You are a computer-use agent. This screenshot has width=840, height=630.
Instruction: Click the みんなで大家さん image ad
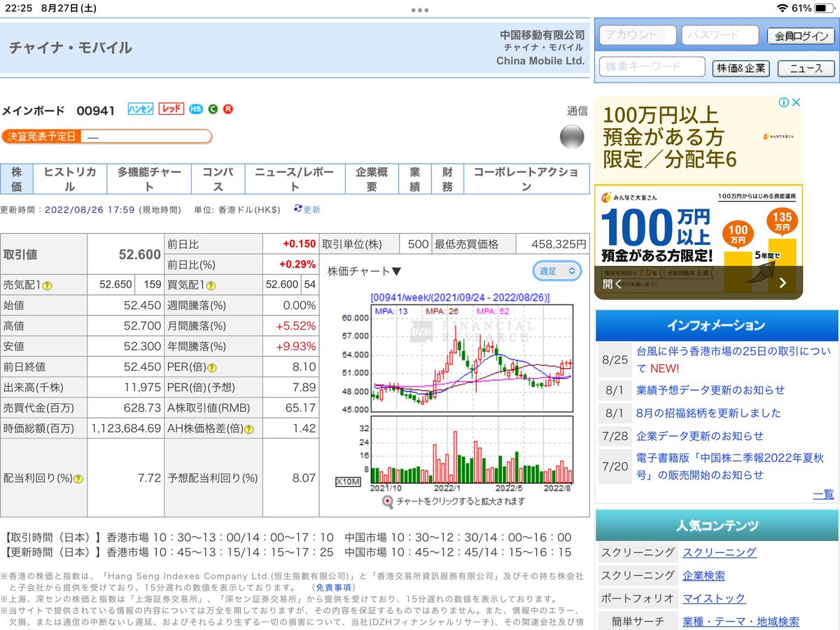(x=699, y=241)
